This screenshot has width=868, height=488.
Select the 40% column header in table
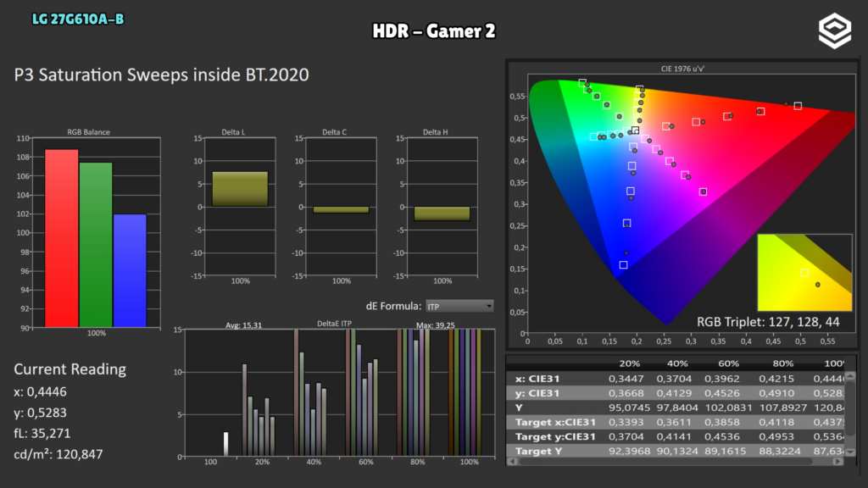click(677, 363)
